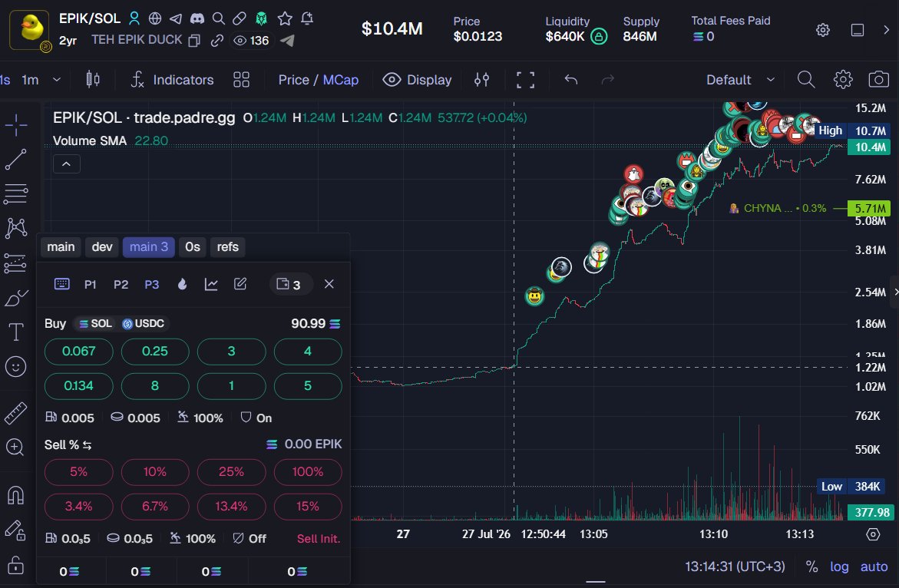Take a chart snapshot with camera
This screenshot has width=899, height=588.
tap(878, 80)
